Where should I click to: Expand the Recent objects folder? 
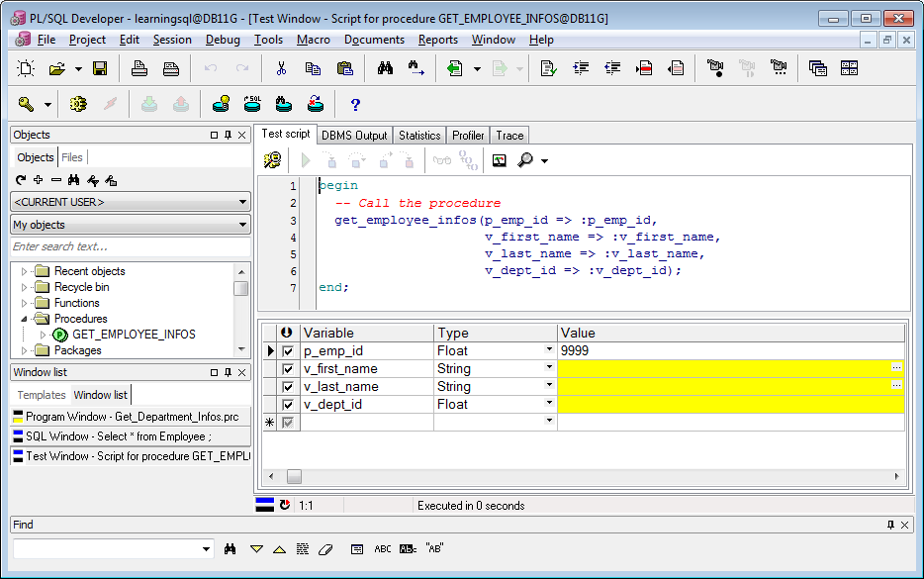click(x=24, y=271)
